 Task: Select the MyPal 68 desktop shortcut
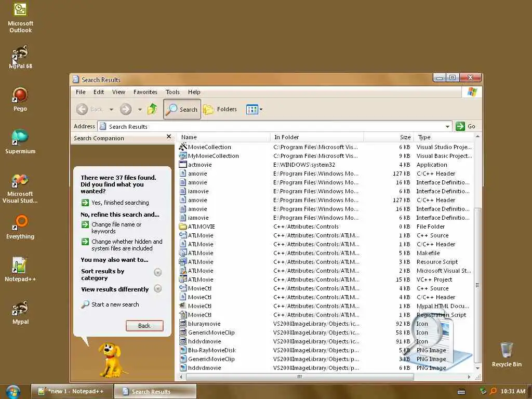point(20,56)
